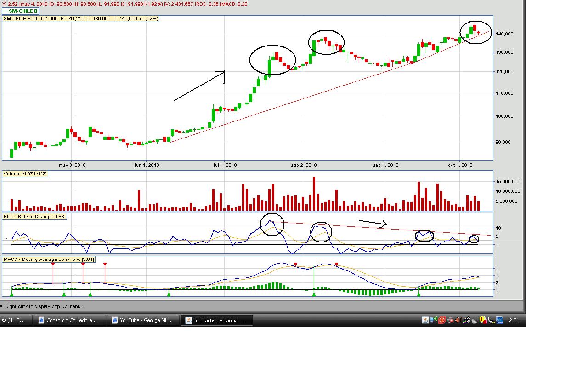Click the SM-CHILE B price data label
The height and width of the screenshot is (368, 588).
coord(81,19)
